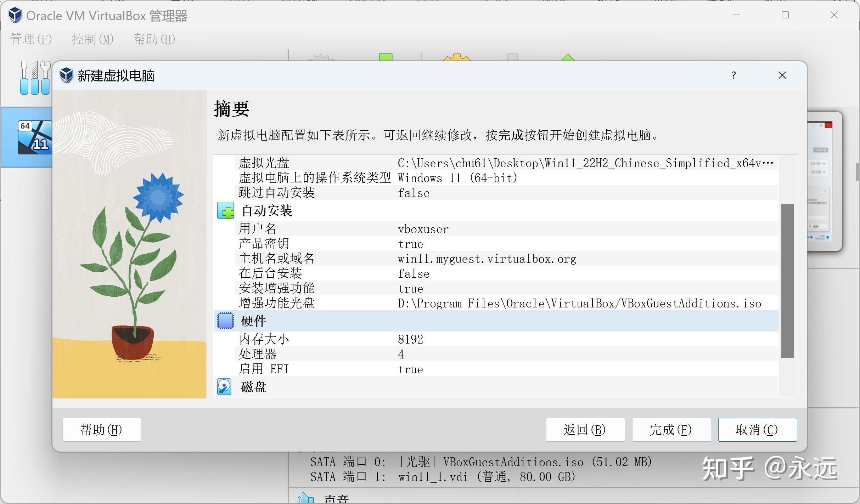This screenshot has width=860, height=504.
Task: Open the 控制(M) menu
Action: (92, 39)
